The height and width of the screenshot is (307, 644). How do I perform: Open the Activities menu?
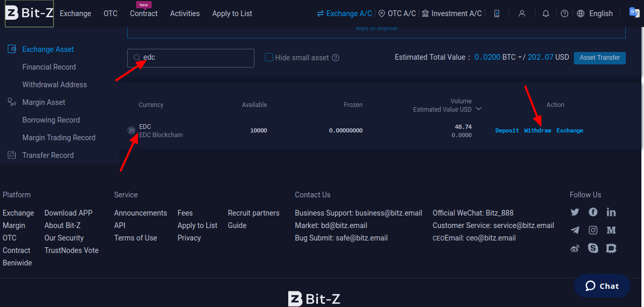point(185,14)
